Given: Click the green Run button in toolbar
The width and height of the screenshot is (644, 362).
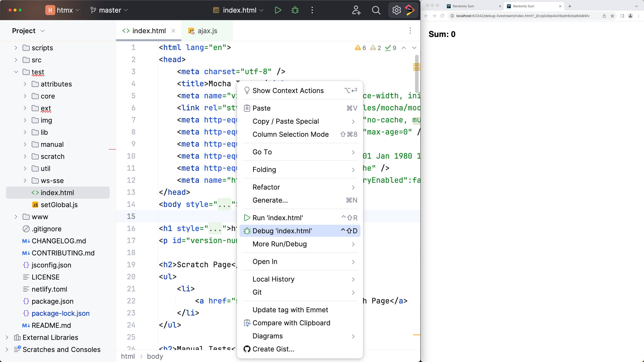Looking at the screenshot, I should pyautogui.click(x=278, y=10).
